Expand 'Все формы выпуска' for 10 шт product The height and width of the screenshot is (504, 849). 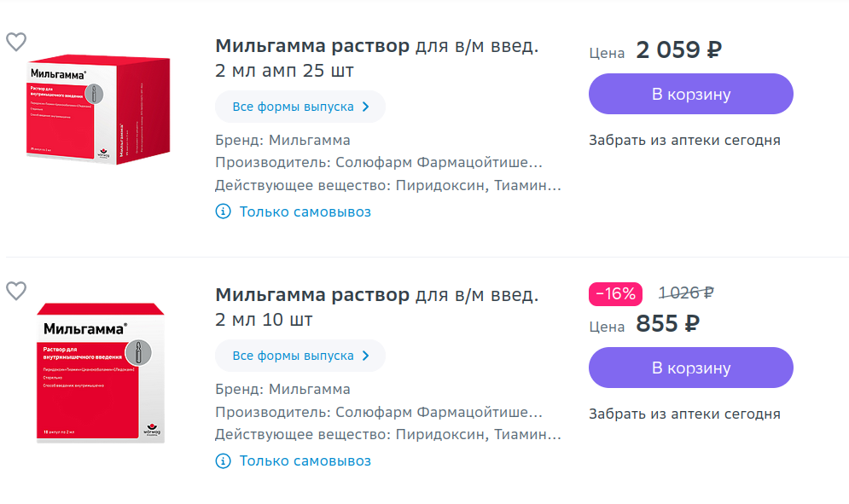click(x=300, y=356)
